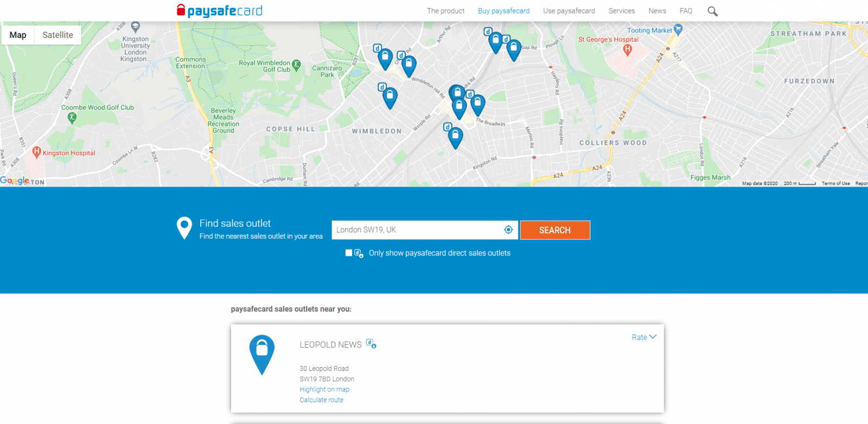The width and height of the screenshot is (868, 424).
Task: Open the Services menu item
Action: 621,11
